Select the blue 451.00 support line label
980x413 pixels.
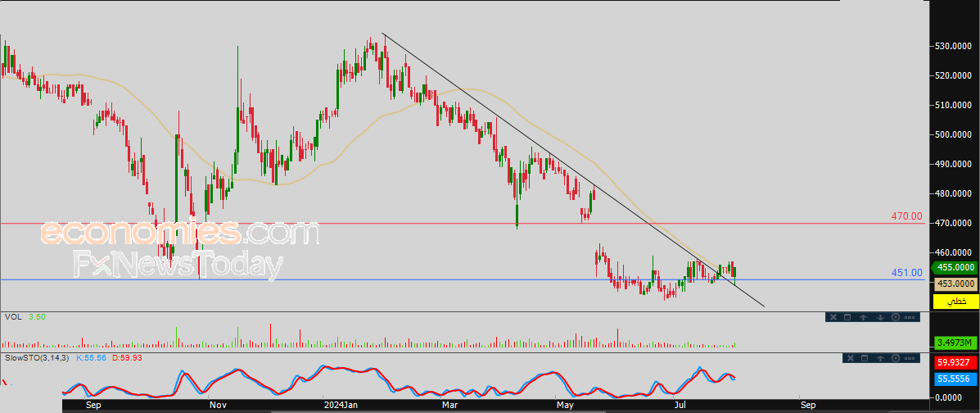click(x=906, y=273)
